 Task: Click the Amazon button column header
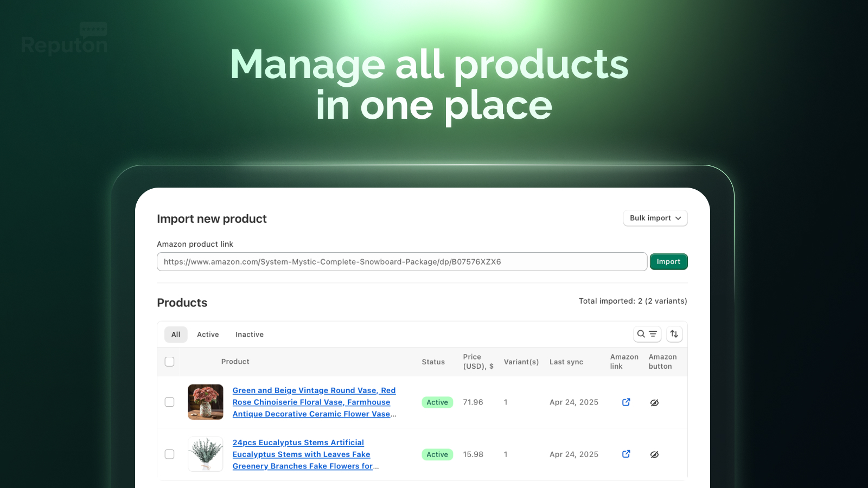[663, 362]
